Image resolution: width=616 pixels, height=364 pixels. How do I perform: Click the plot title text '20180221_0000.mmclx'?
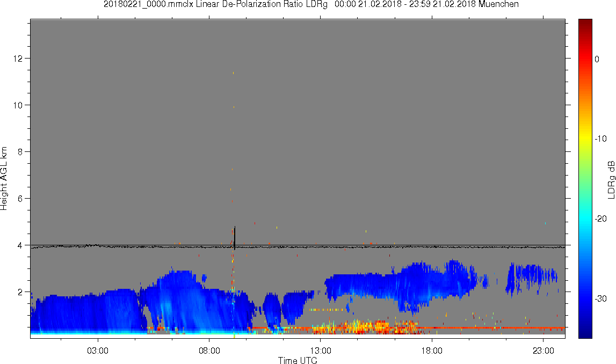149,4
